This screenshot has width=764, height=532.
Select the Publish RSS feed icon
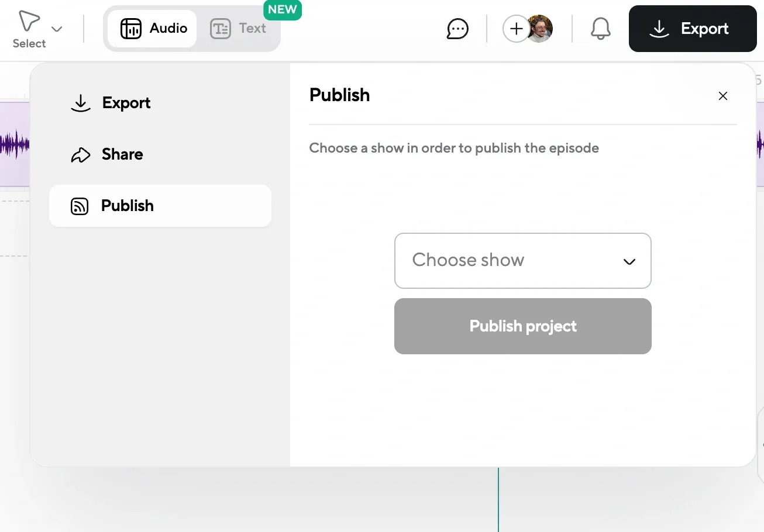click(x=80, y=206)
